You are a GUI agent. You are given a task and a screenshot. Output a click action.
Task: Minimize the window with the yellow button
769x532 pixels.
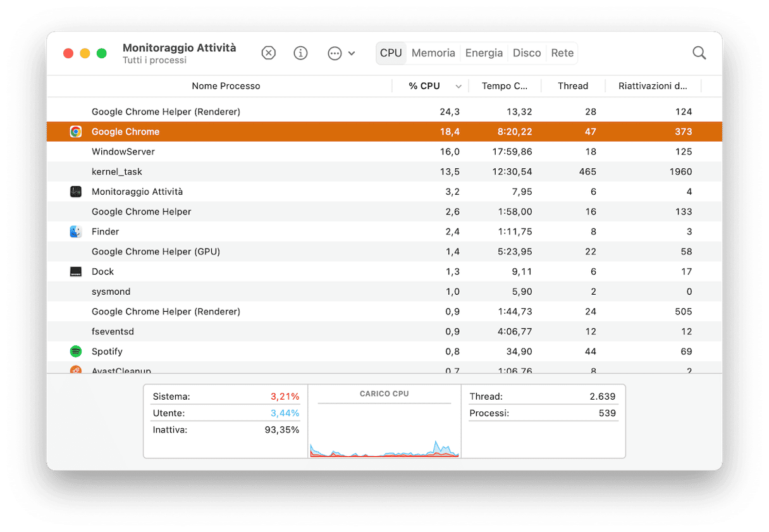pyautogui.click(x=85, y=54)
